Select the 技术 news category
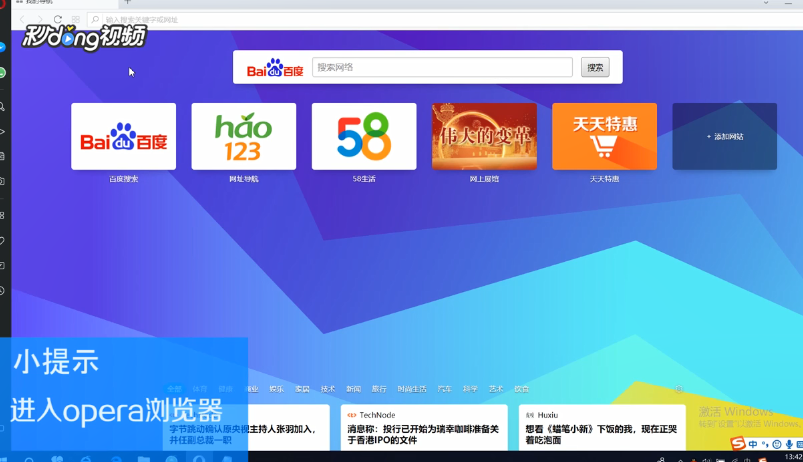The height and width of the screenshot is (462, 803). tap(328, 389)
